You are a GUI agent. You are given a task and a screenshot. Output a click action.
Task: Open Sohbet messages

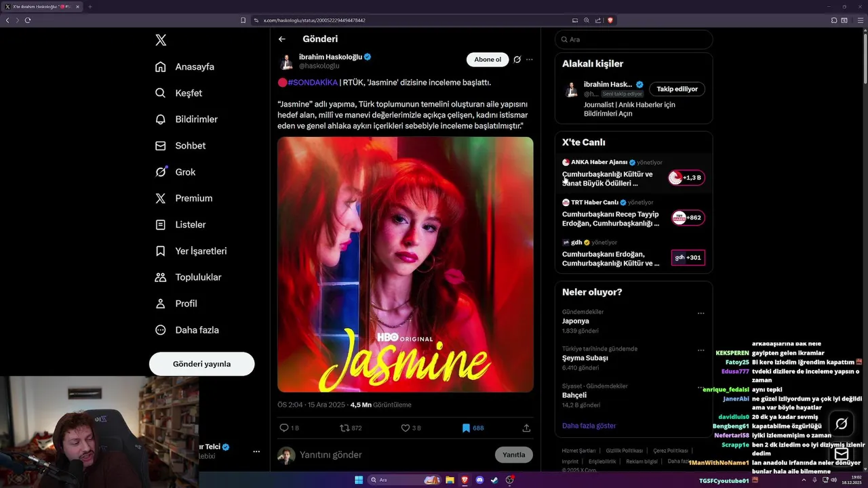(x=180, y=146)
